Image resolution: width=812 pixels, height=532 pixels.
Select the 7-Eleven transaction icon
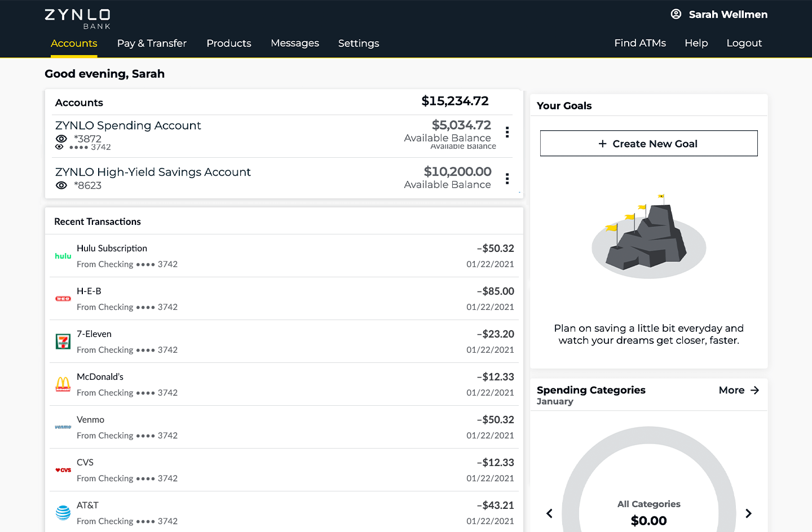63,341
